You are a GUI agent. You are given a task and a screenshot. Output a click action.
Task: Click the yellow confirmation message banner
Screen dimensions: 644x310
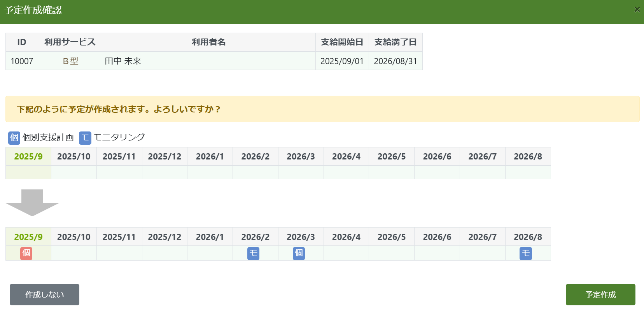pos(322,109)
